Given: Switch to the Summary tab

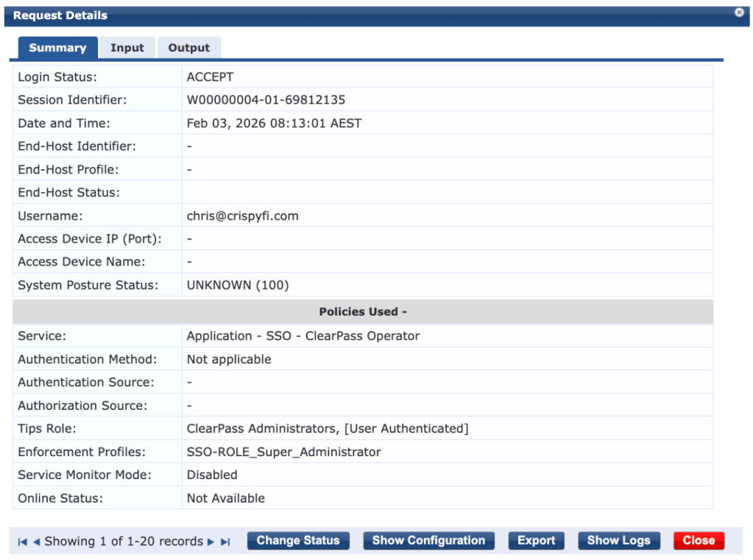Looking at the screenshot, I should (x=57, y=48).
